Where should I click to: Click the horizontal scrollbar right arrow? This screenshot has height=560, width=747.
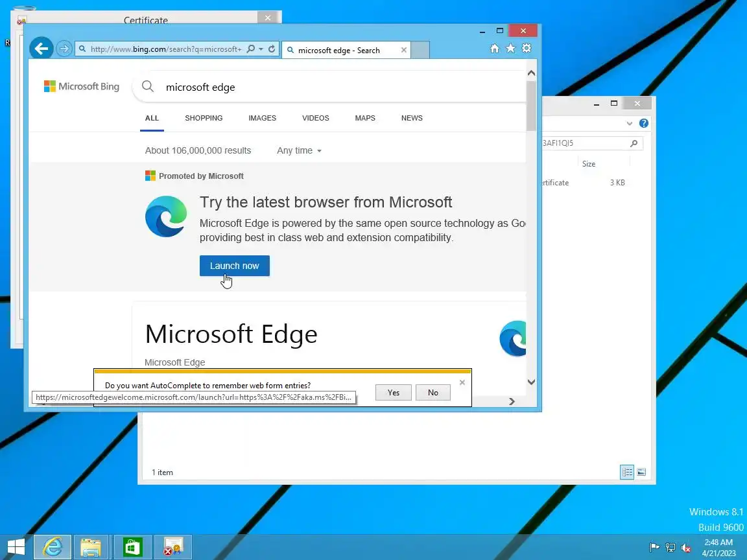pyautogui.click(x=512, y=401)
